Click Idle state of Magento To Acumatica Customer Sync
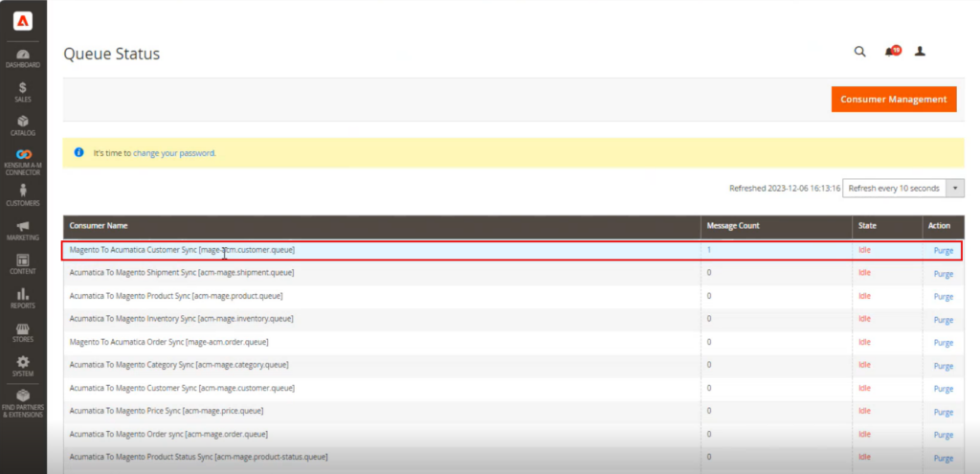This screenshot has width=980, height=474. (864, 250)
